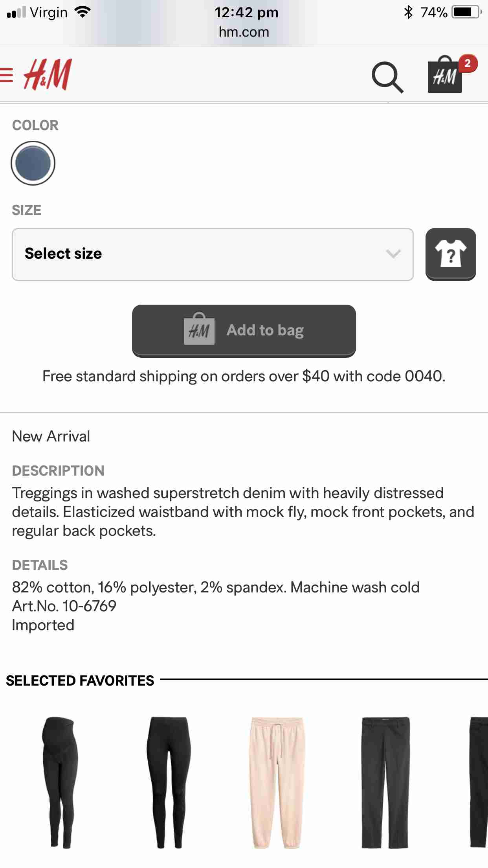The image size is (488, 868).
Task: Expand the Select size dropdown
Action: click(x=212, y=254)
